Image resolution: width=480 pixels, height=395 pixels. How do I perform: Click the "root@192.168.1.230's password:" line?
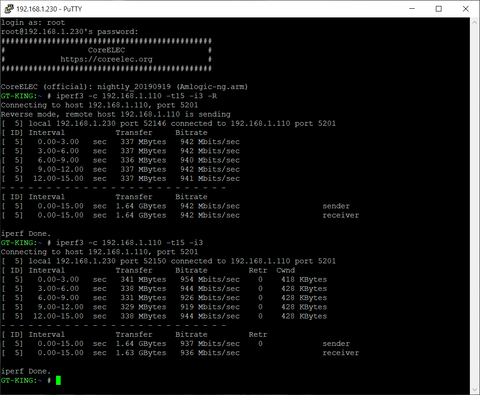(x=69, y=32)
